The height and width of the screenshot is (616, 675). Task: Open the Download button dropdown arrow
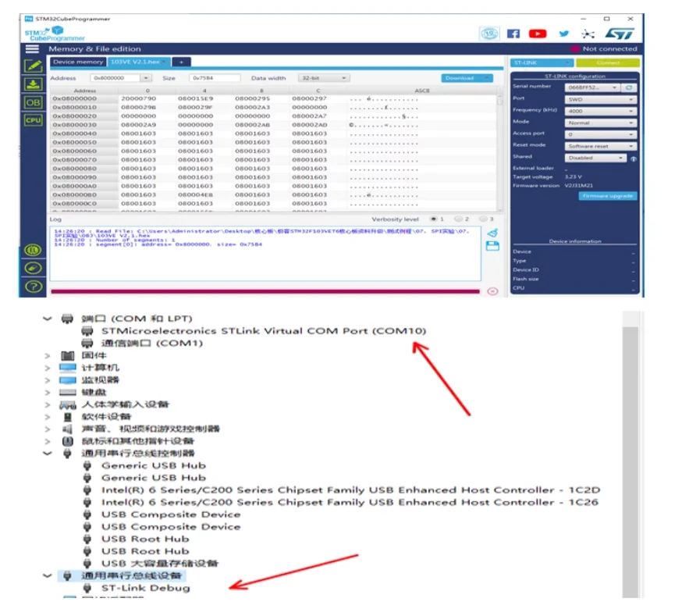(x=486, y=78)
